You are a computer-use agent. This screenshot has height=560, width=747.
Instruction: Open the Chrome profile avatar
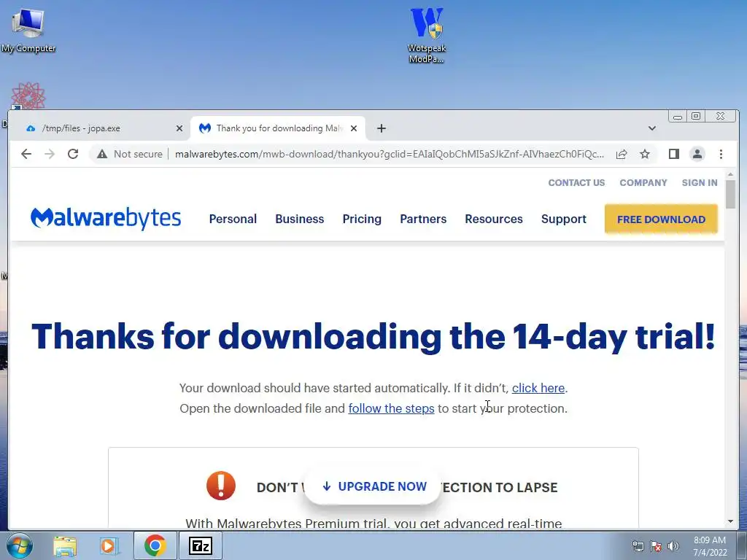coord(697,154)
